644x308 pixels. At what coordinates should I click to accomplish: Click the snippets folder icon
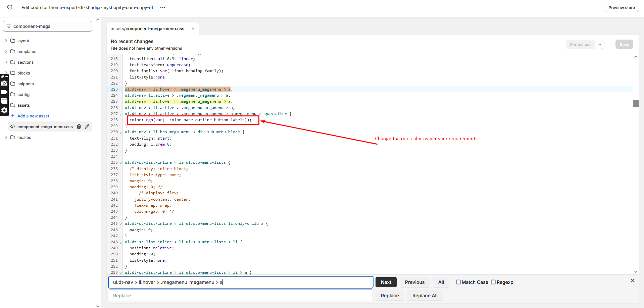coord(13,84)
